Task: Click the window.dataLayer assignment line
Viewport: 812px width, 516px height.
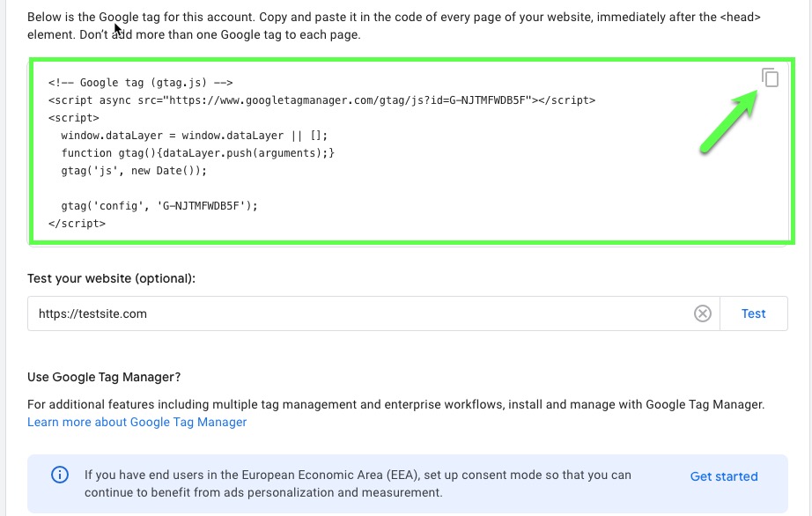Action: pos(195,136)
